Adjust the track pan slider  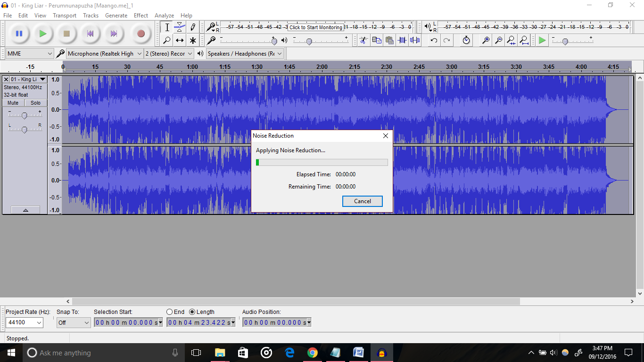(25, 129)
